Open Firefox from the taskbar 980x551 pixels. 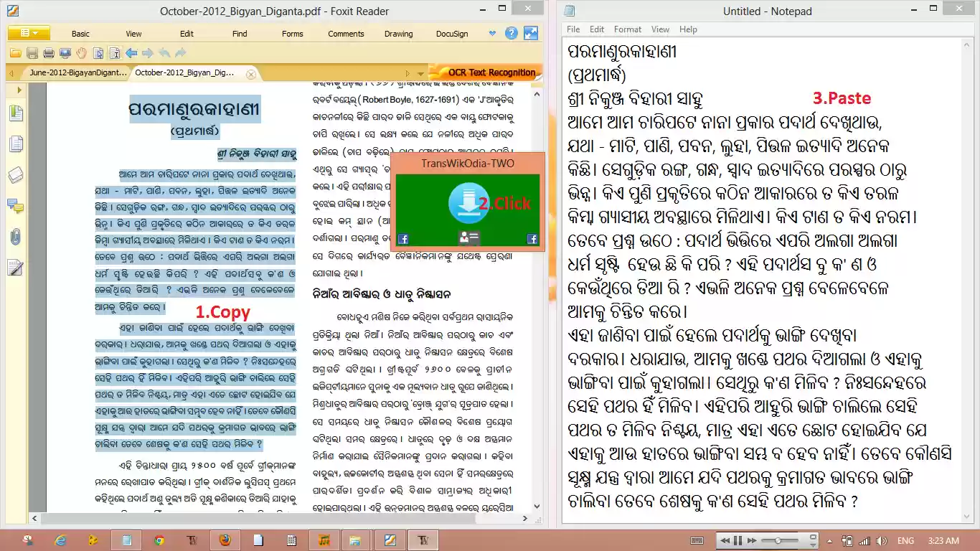(x=225, y=540)
